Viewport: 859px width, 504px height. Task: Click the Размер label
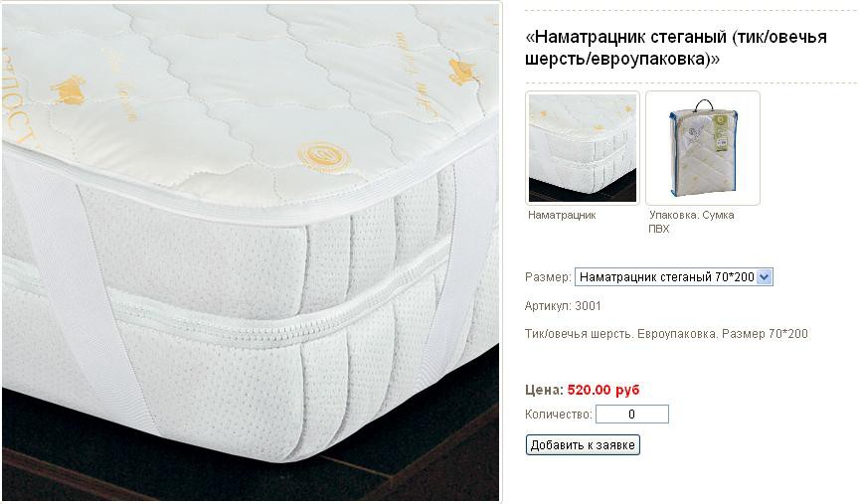548,277
